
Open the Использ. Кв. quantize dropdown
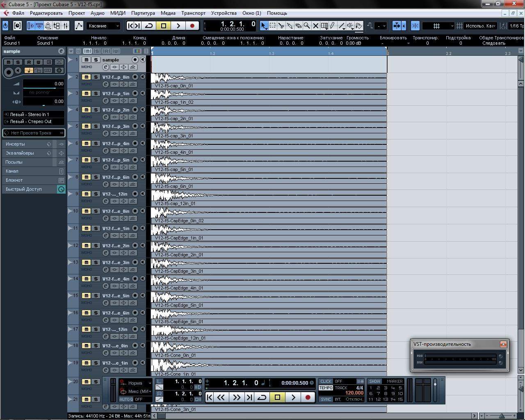click(x=480, y=26)
